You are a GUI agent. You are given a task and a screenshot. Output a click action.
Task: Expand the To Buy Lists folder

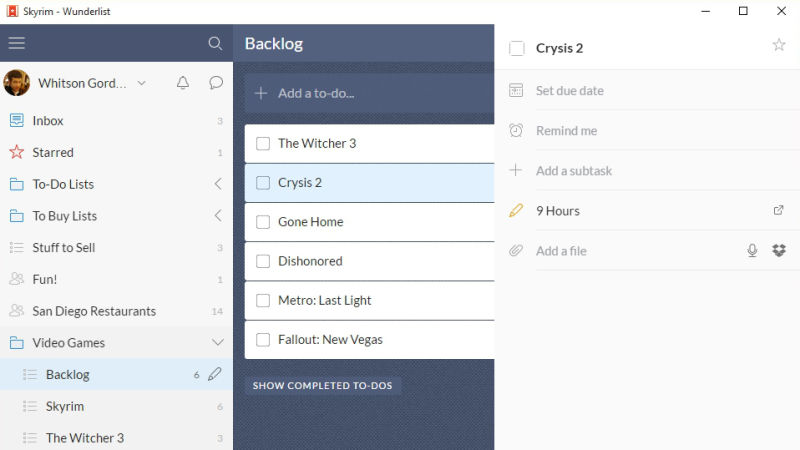[x=218, y=215]
